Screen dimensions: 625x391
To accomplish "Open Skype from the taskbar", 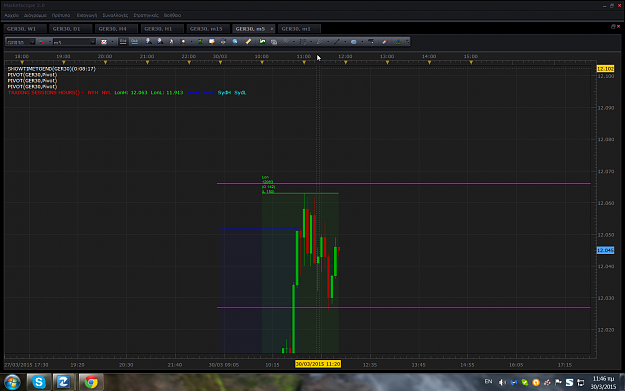I will click(x=39, y=382).
